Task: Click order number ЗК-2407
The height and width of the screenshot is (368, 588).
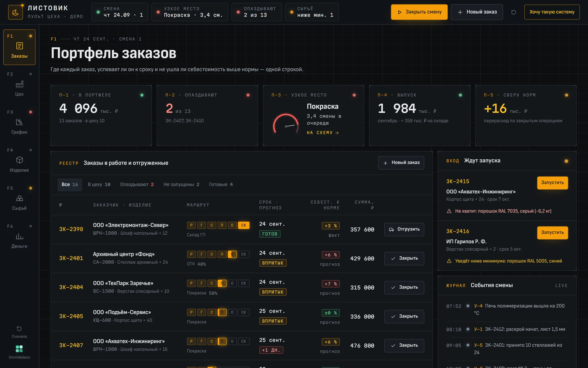Action: (x=71, y=345)
